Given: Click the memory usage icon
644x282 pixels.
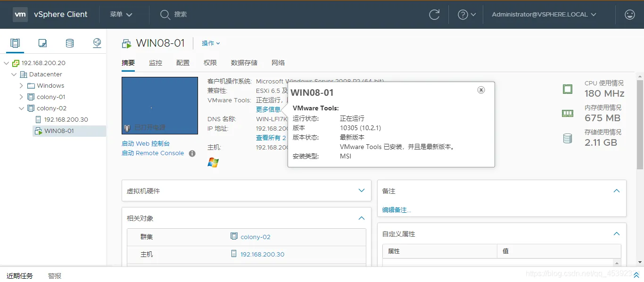Looking at the screenshot, I should 568,113.
